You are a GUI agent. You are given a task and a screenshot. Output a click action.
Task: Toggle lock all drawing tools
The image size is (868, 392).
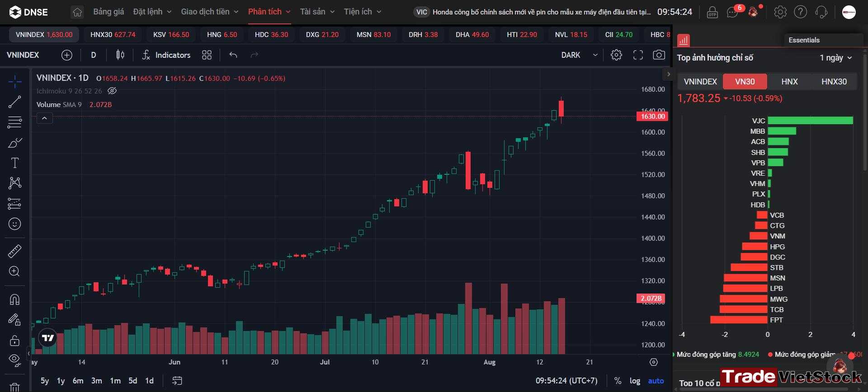[x=15, y=340]
